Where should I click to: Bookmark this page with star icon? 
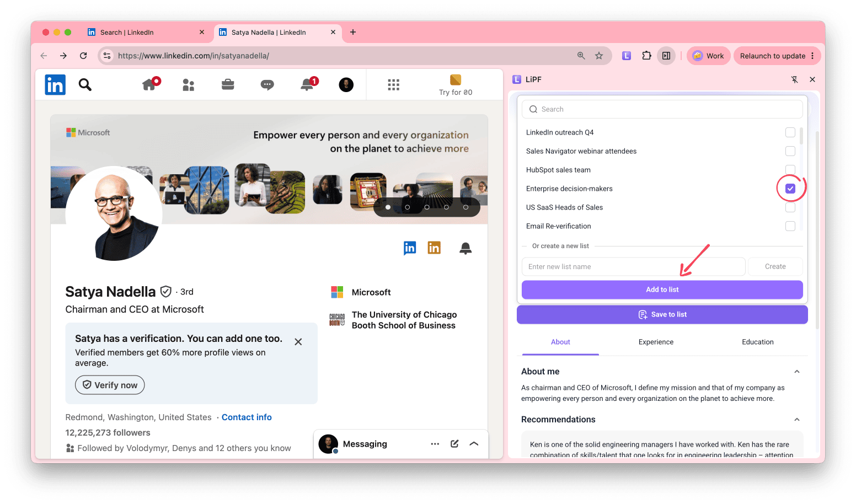click(x=599, y=56)
